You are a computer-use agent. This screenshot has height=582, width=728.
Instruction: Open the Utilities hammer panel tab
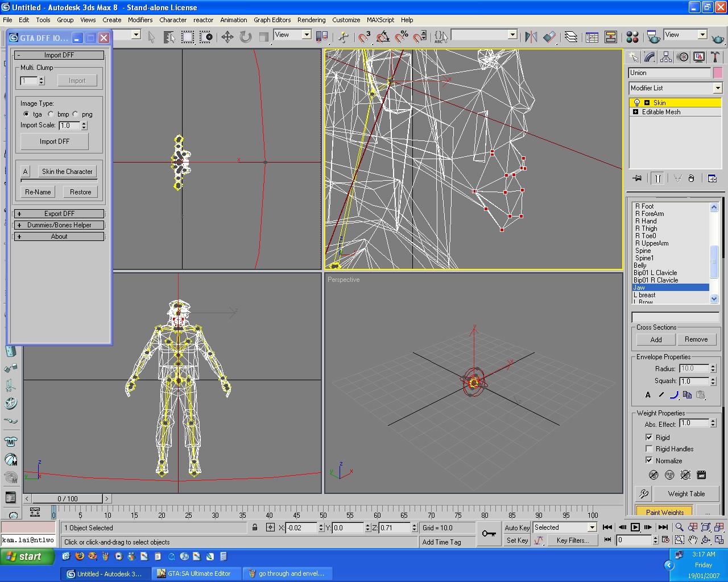pyautogui.click(x=715, y=57)
